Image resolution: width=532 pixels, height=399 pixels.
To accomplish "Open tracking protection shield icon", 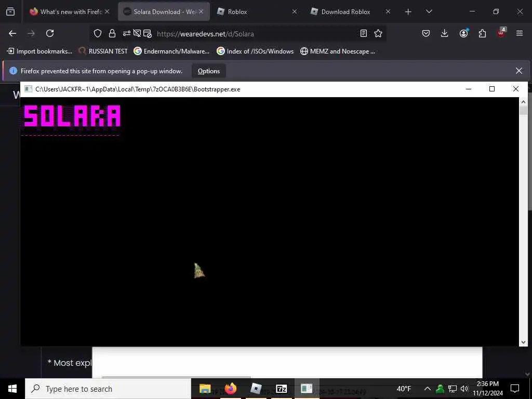I will pos(98,33).
